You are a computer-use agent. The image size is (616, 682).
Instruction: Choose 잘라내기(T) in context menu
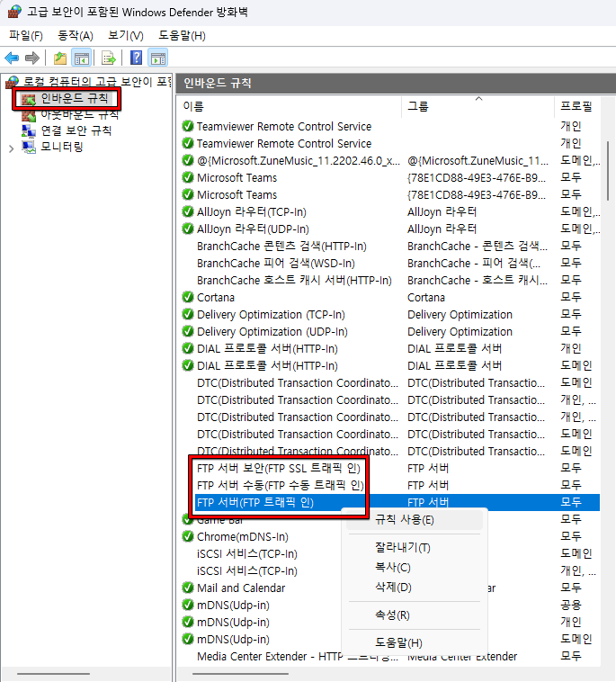tap(415, 548)
